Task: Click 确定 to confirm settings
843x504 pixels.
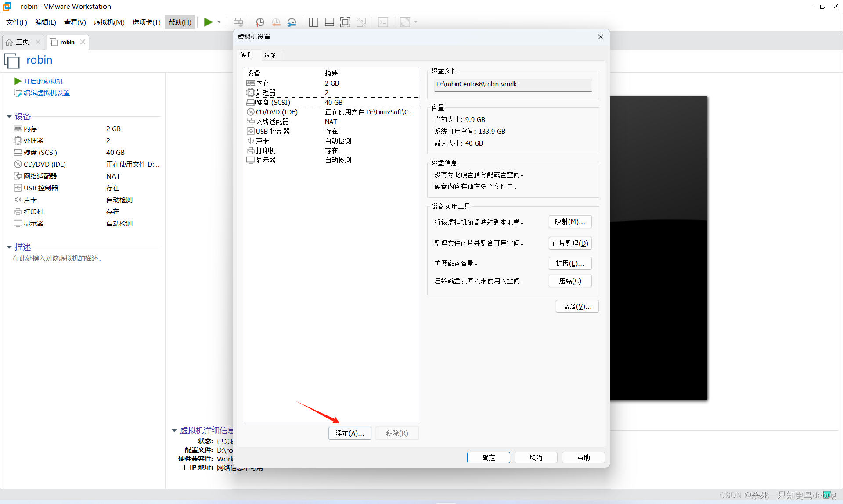Action: pyautogui.click(x=488, y=458)
